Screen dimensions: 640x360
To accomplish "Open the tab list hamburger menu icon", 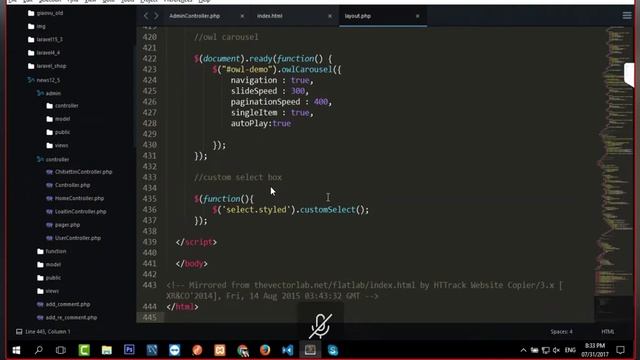I will pyautogui.click(x=627, y=16).
